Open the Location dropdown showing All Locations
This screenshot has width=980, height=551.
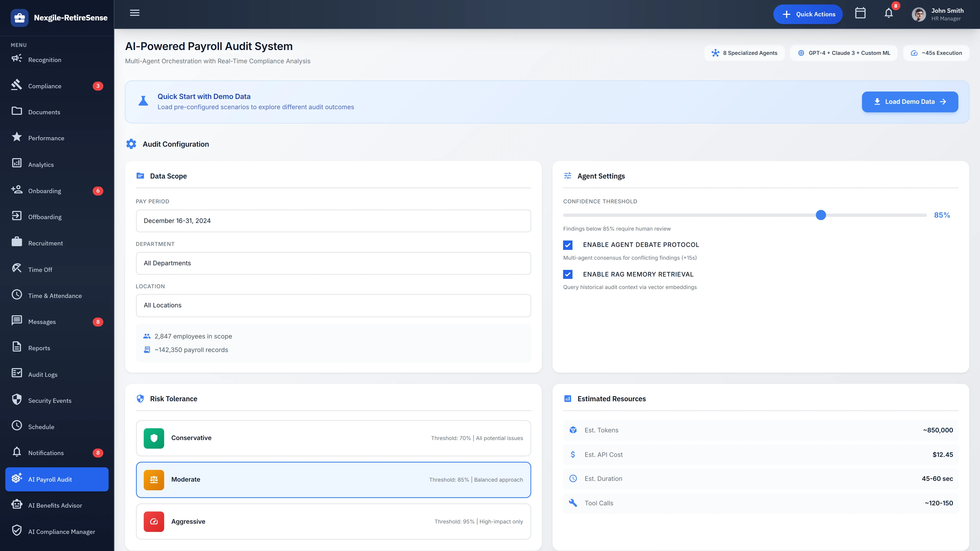point(333,305)
